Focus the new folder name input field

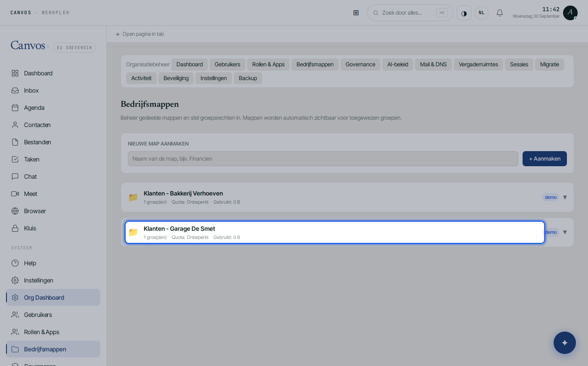[323, 158]
